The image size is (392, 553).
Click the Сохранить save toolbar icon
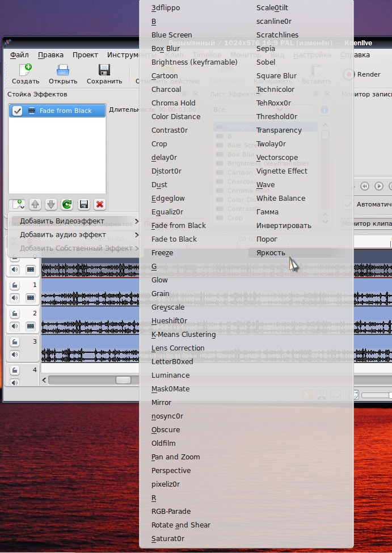pyautogui.click(x=104, y=70)
